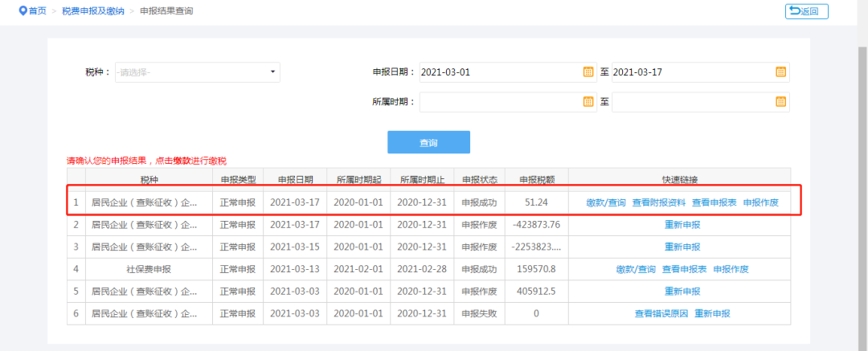Click the date 2021-02-28

(x=422, y=270)
